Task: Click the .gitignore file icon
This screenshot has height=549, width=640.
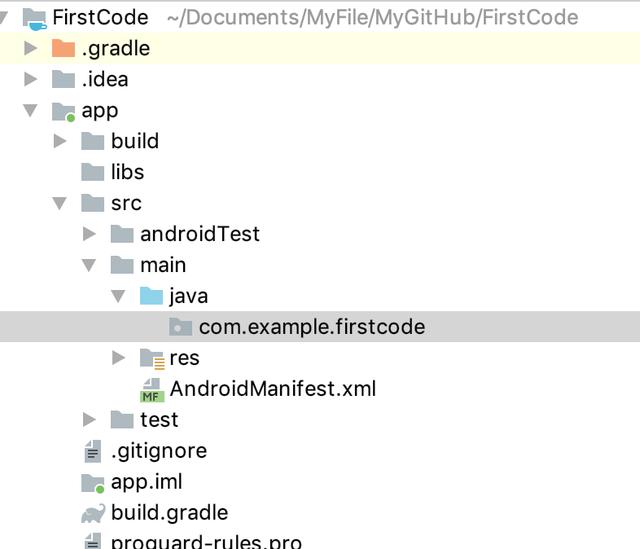Action: [93, 451]
